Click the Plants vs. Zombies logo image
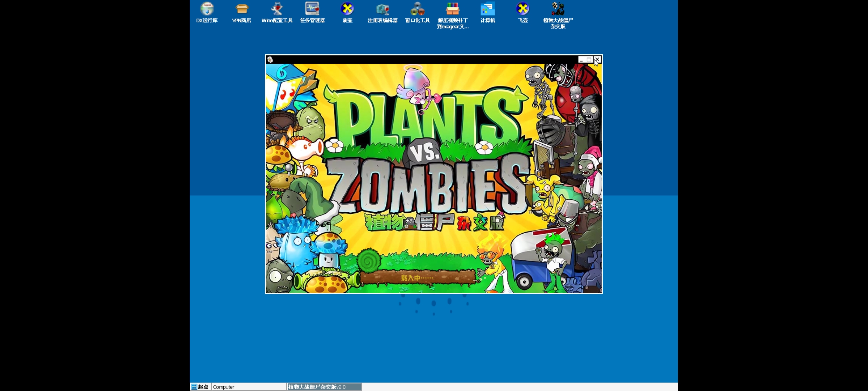Image resolution: width=868 pixels, height=391 pixels. point(427,154)
